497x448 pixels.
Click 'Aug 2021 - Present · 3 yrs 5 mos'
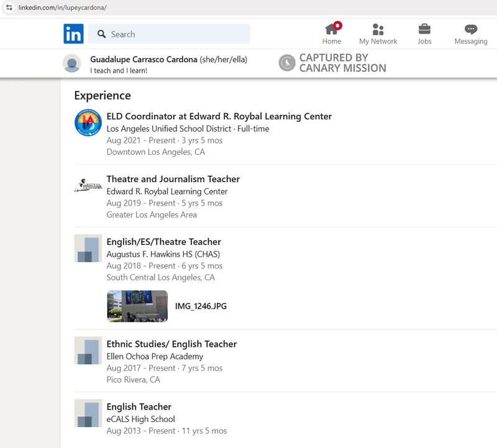pyautogui.click(x=165, y=140)
